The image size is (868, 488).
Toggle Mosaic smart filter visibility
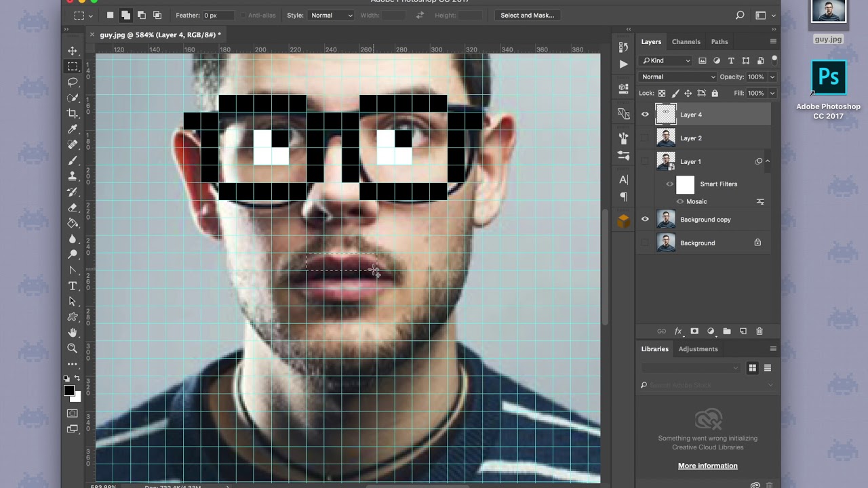680,201
